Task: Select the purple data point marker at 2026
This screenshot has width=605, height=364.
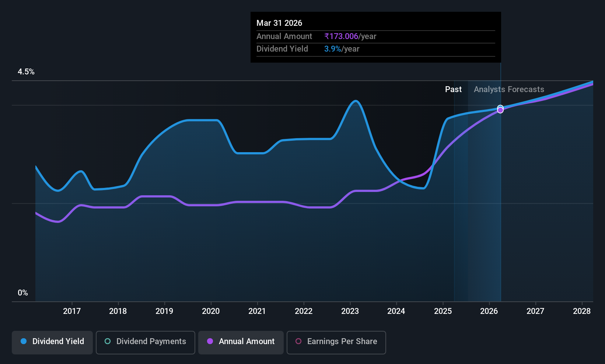Action: pos(500,110)
